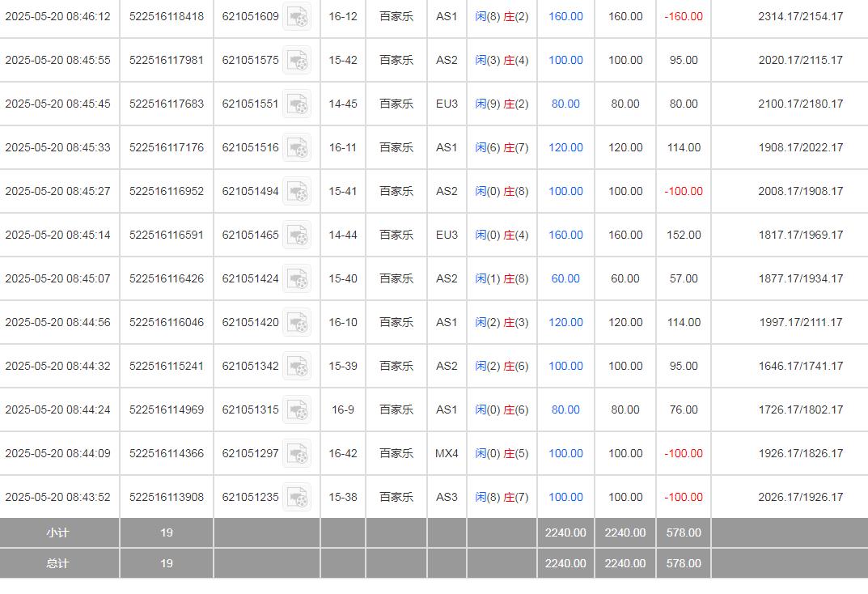This screenshot has height=594, width=868.
Task: Open blue 60.00 bet amount link
Action: coord(565,278)
